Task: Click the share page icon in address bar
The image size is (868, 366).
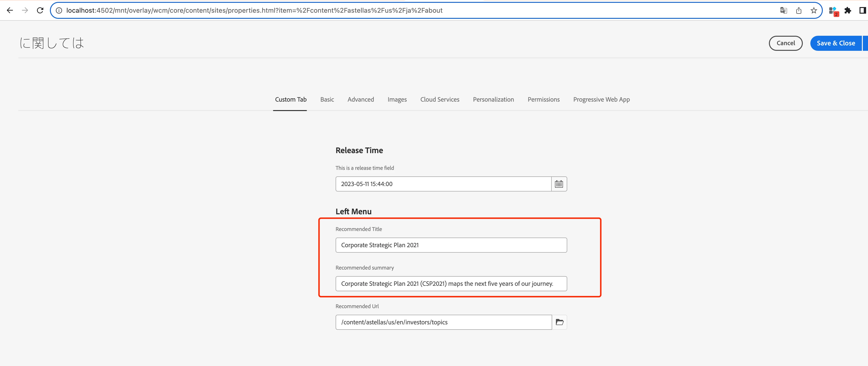Action: pos(799,10)
